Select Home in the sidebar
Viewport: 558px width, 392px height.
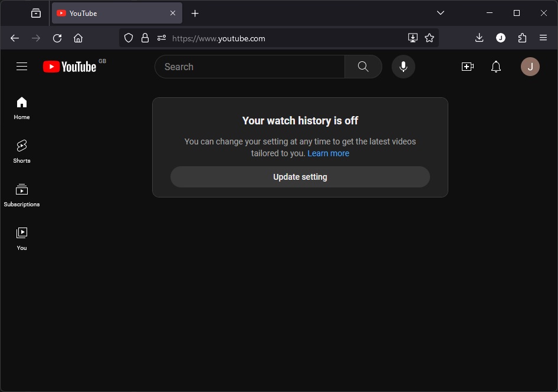click(22, 107)
